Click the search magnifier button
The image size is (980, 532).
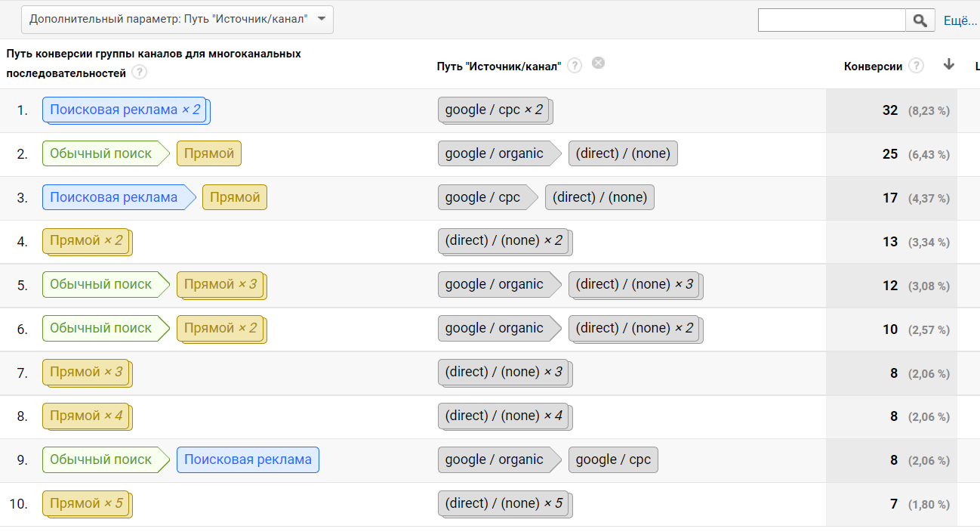[920, 20]
